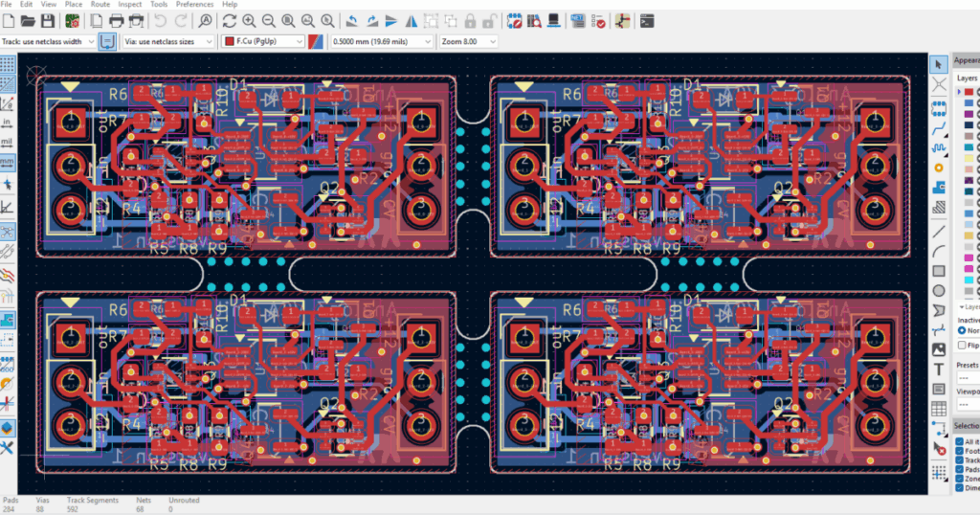Open the Footprint Library Browser
This screenshot has width=980, height=515.
tap(534, 21)
